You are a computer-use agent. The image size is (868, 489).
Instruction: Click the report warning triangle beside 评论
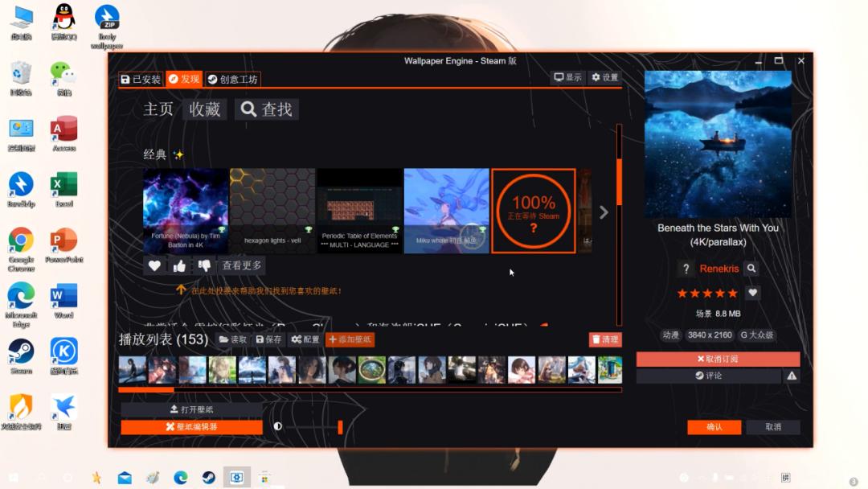coord(791,375)
